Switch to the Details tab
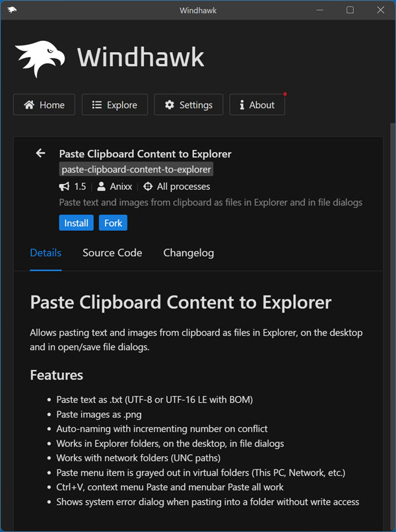 click(46, 252)
